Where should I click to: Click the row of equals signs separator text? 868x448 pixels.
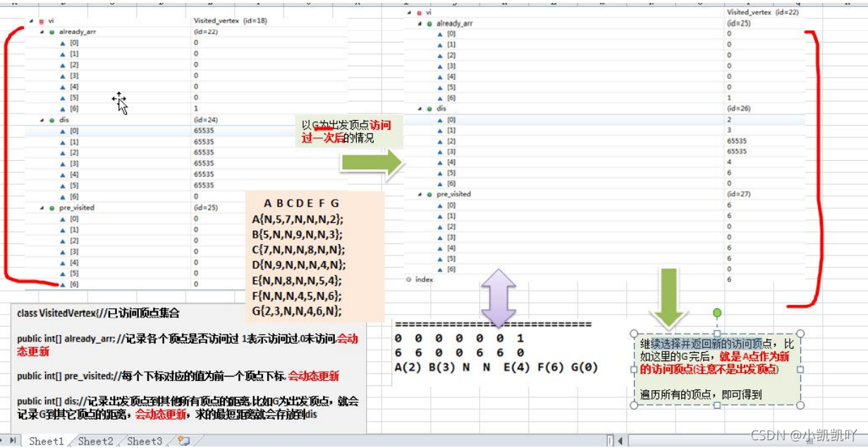(493, 325)
